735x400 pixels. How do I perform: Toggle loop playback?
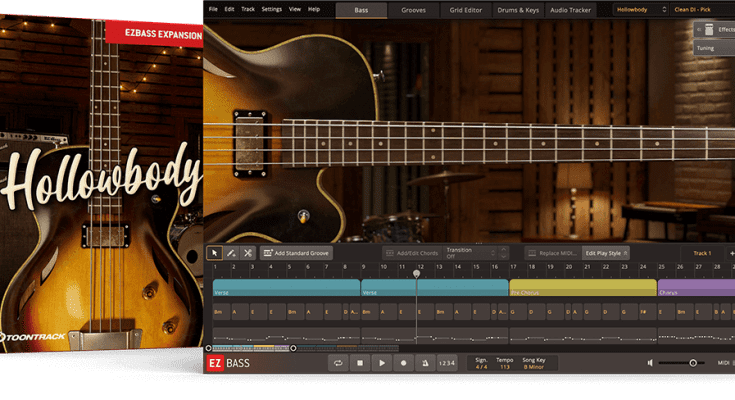[338, 363]
